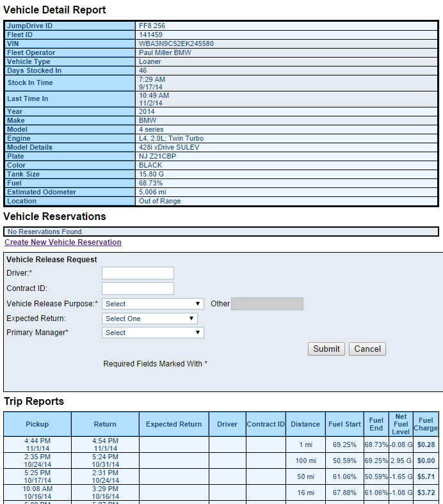Select the plate value NJ Z21CBP
The image size is (443, 504).
pyautogui.click(x=157, y=156)
